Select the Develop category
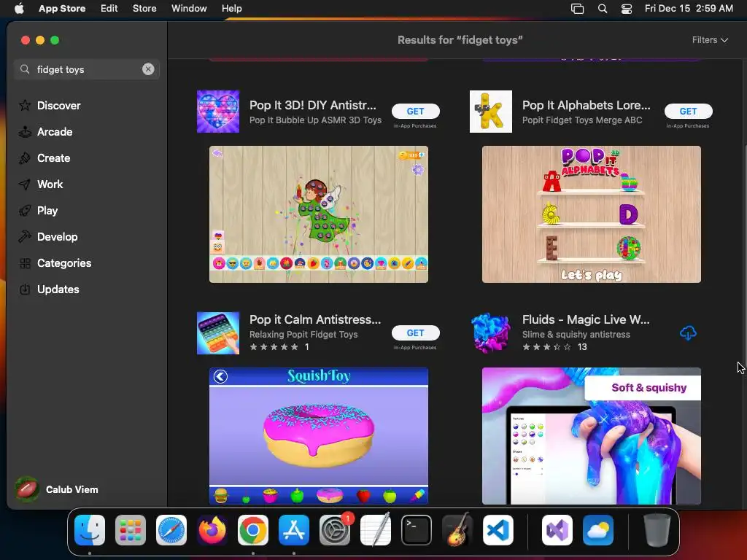This screenshot has width=747, height=560. pos(48,237)
